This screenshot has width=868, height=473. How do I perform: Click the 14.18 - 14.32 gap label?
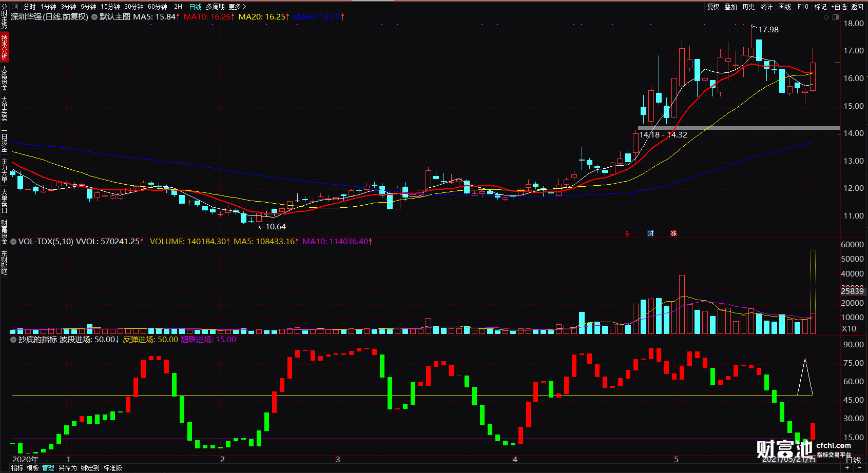(x=663, y=135)
